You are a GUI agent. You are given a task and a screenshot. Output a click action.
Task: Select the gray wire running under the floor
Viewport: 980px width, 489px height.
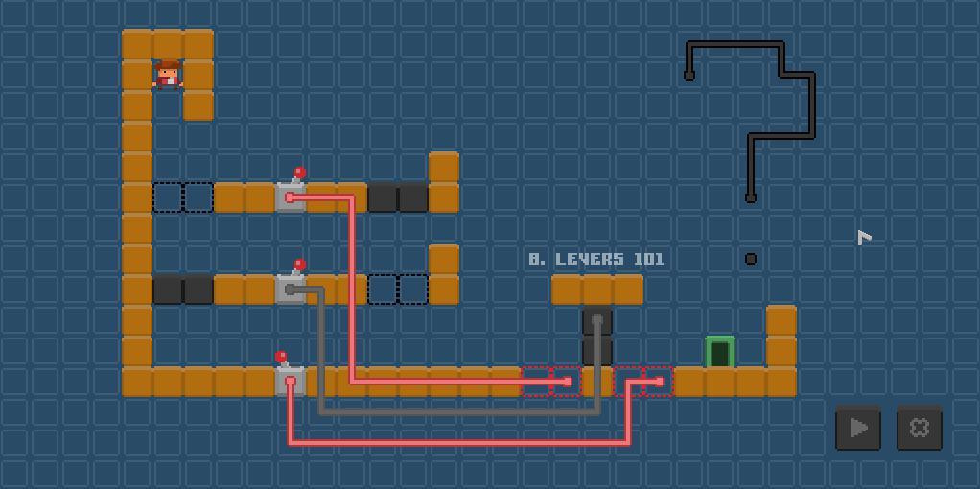(x=459, y=412)
